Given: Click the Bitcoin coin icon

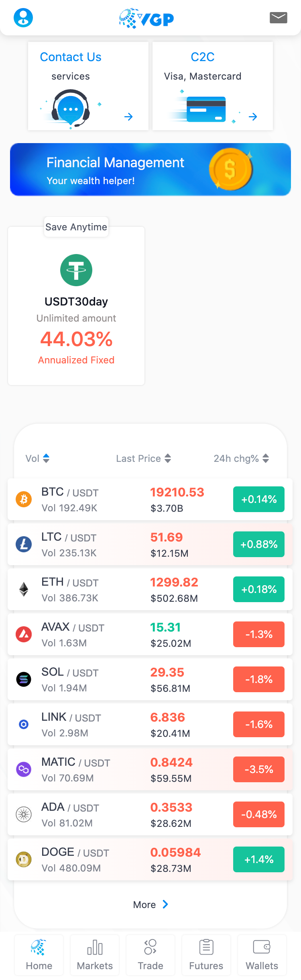Looking at the screenshot, I should [x=24, y=499].
